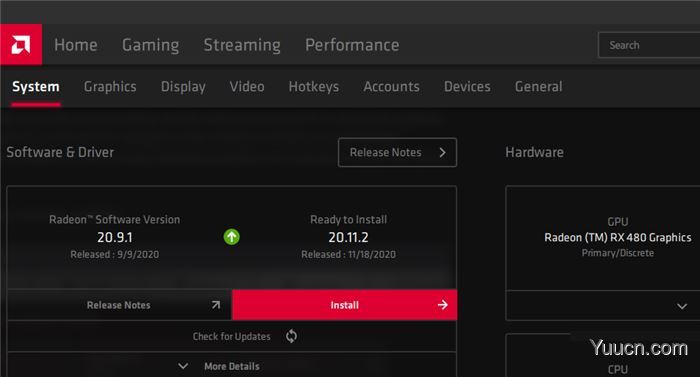This screenshot has height=377, width=700.
Task: Click the Hardware heading
Action: 534,152
